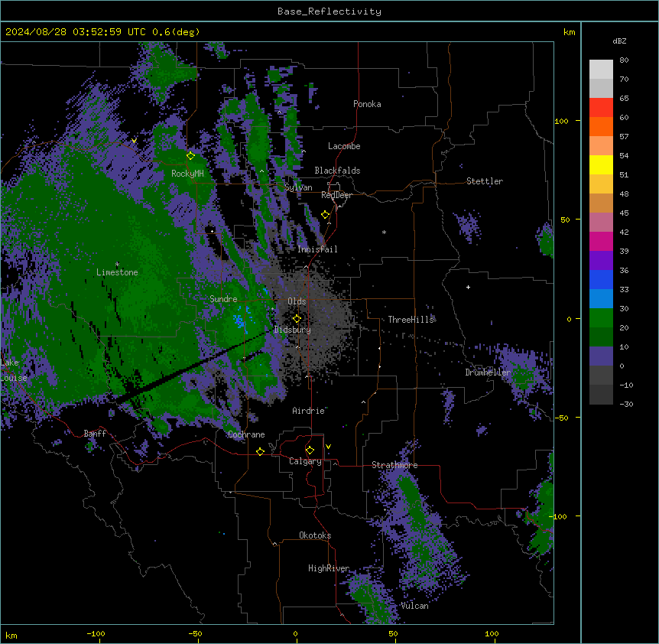
Task: Click the yellow diamond marker above RockyMH
Action: 191,156
